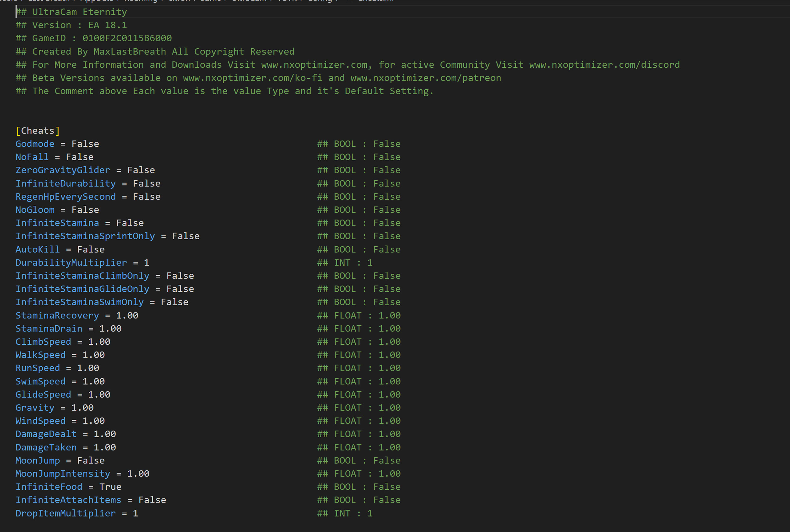This screenshot has height=532, width=790.
Task: Click the 'The Comment above Each value' line
Action: point(225,91)
